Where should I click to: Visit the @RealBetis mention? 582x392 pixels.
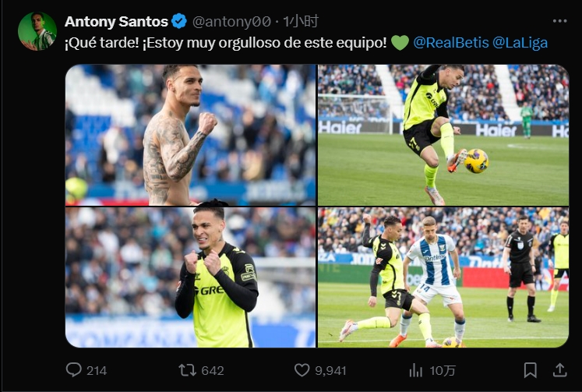click(450, 42)
